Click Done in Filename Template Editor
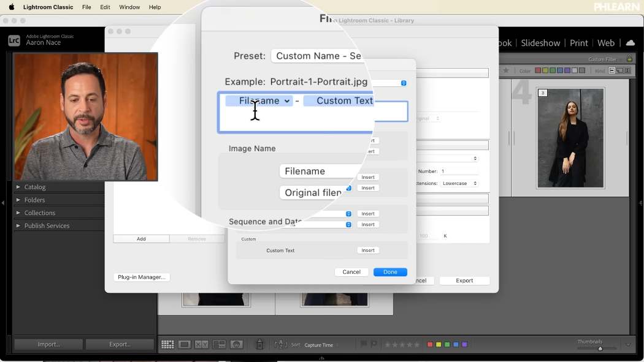 click(390, 272)
